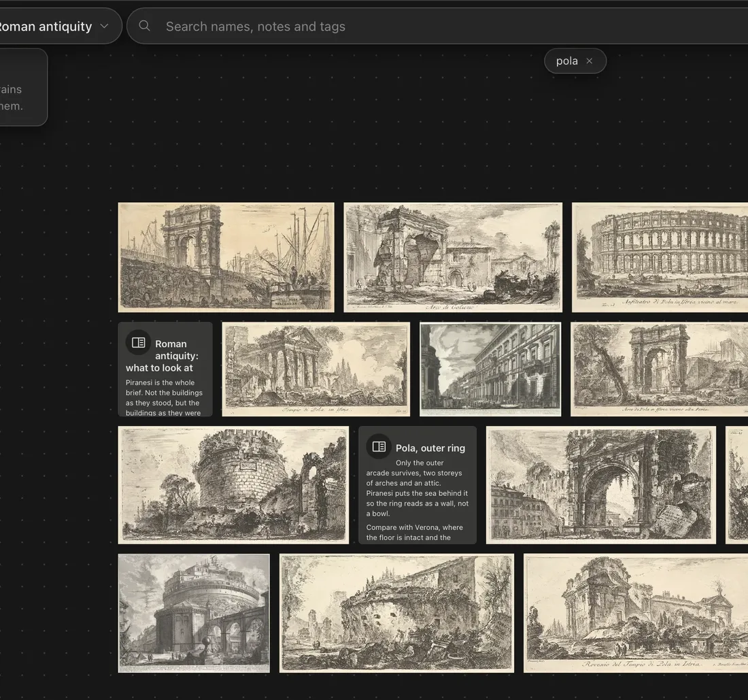Screen dimensions: 748x700
Task: Open the Anfiteatro di Pola etching
Action: (x=660, y=257)
